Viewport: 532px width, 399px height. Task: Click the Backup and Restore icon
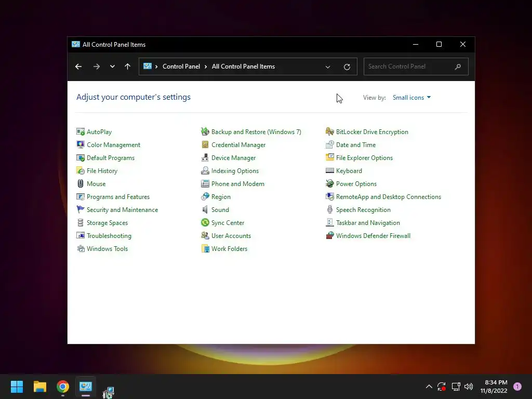click(205, 131)
